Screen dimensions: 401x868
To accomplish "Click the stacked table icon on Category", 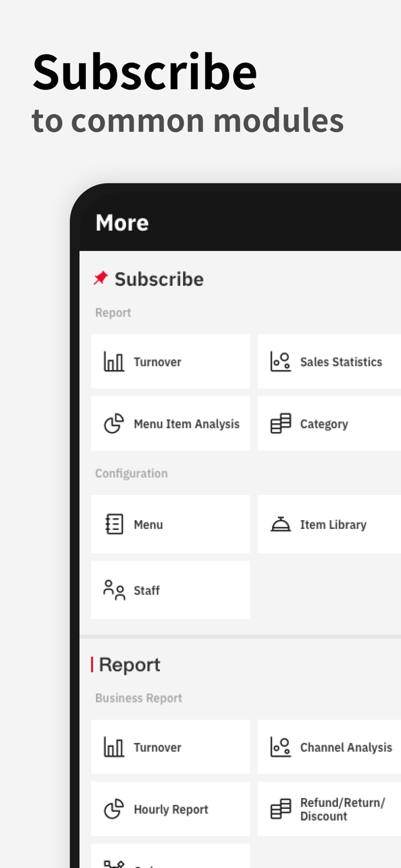I will coord(281,424).
